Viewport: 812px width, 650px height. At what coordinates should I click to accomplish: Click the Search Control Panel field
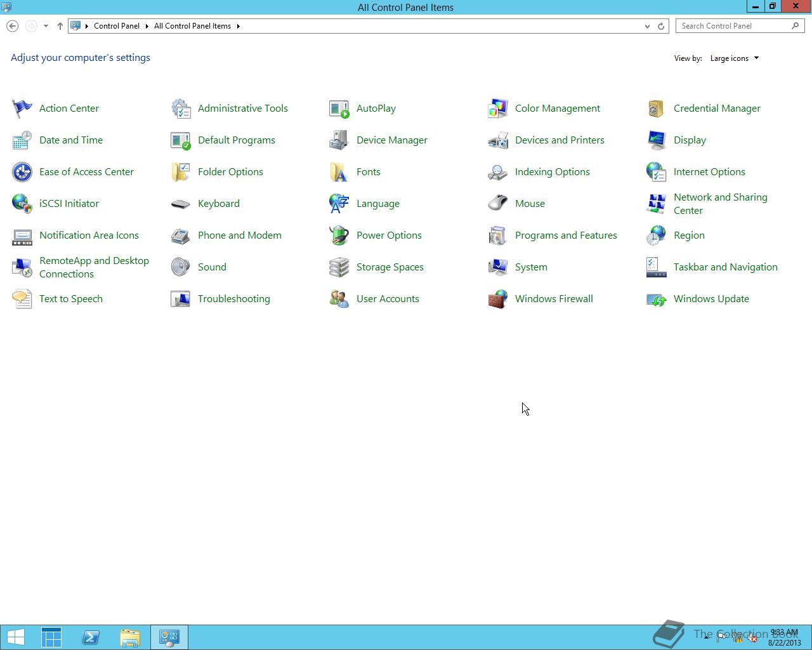pos(740,26)
